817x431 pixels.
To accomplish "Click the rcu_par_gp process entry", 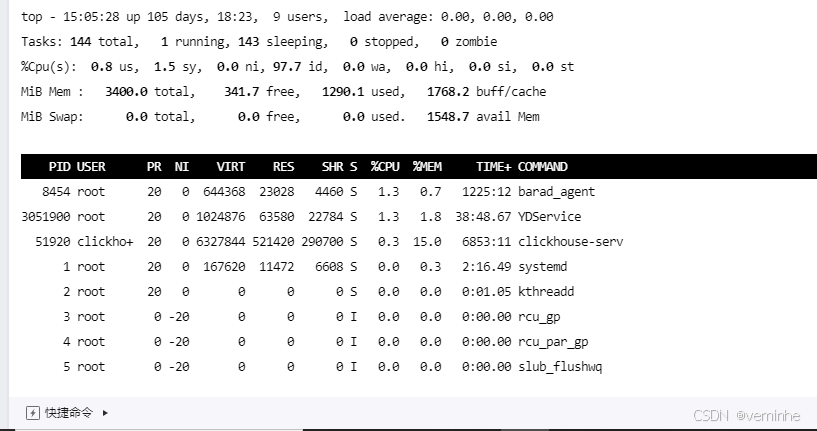I will (x=553, y=342).
